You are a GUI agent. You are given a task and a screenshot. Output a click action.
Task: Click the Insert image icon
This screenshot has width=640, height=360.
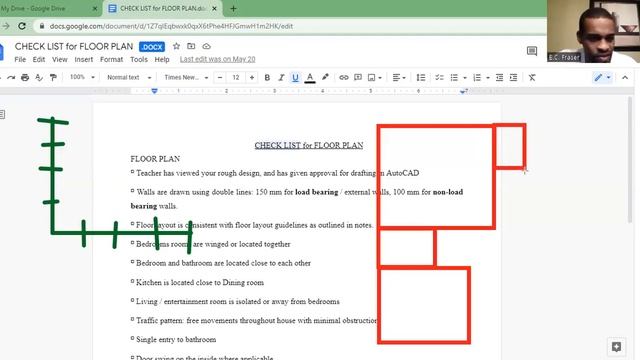371,78
